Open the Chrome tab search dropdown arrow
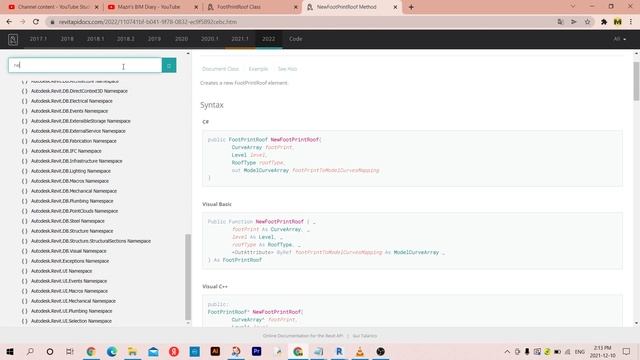Screen dimensions: 640x360 [573, 7]
